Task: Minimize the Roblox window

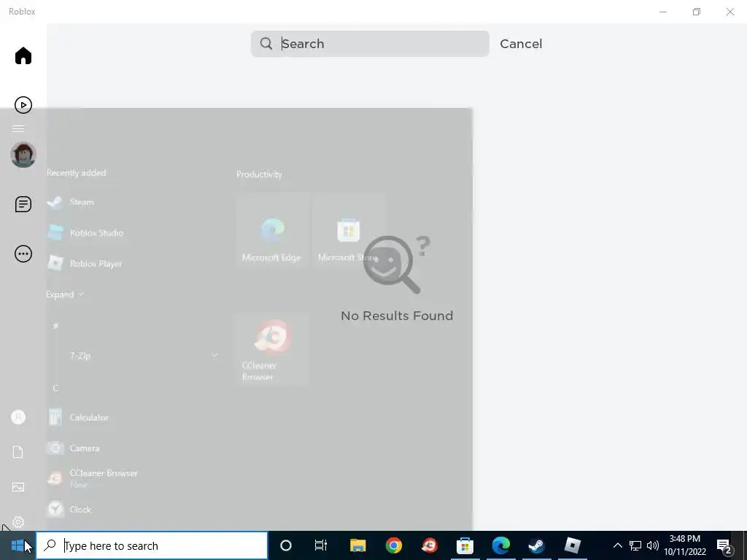Action: (662, 12)
